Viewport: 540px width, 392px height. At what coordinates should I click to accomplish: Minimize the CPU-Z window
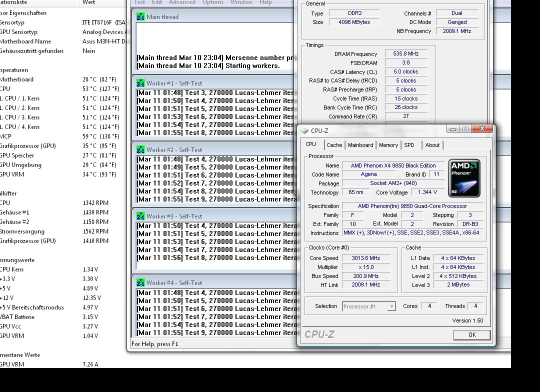(x=453, y=129)
